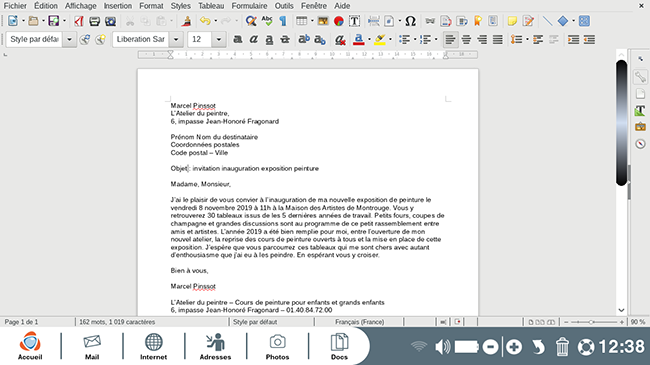Open the font size dropdown
The width and height of the screenshot is (650, 365).
(x=218, y=39)
